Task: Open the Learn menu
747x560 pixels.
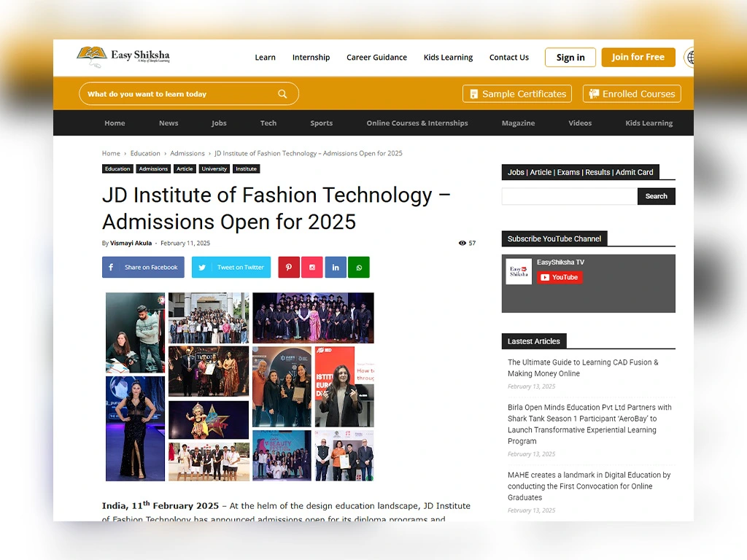Action: (265, 57)
